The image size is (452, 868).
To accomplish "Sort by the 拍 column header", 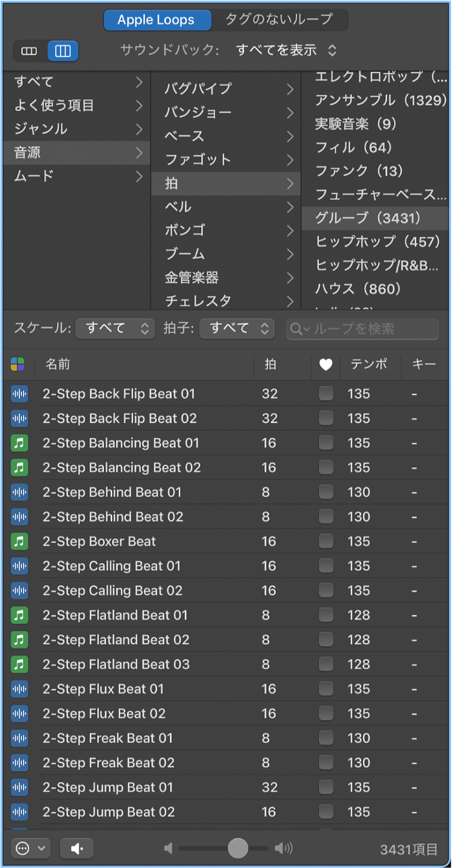I will 283,364.
